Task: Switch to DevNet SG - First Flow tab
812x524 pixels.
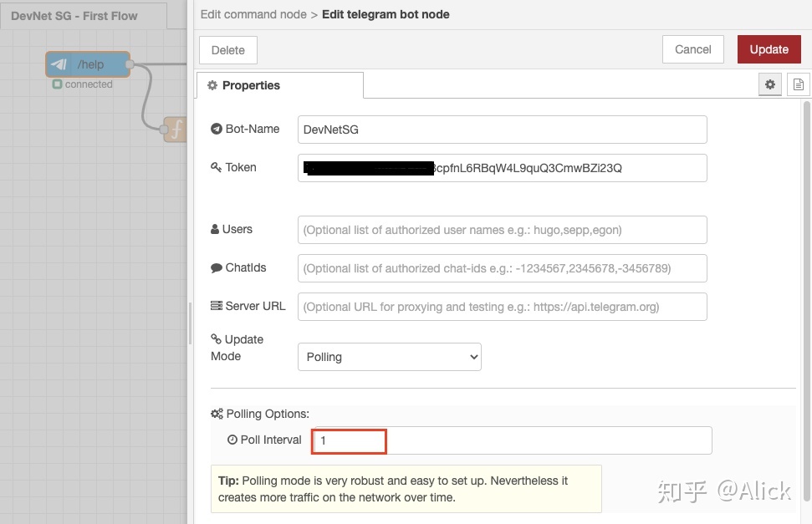Action: tap(84, 16)
